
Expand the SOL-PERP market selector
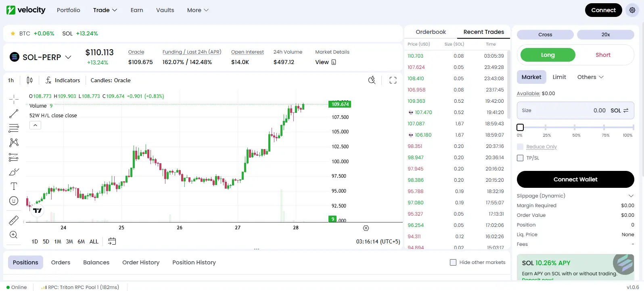[68, 57]
